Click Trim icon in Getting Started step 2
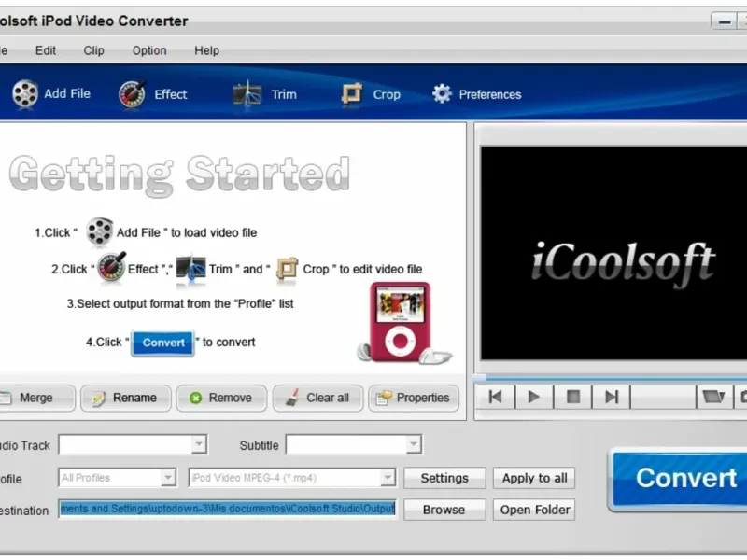 click(x=191, y=270)
